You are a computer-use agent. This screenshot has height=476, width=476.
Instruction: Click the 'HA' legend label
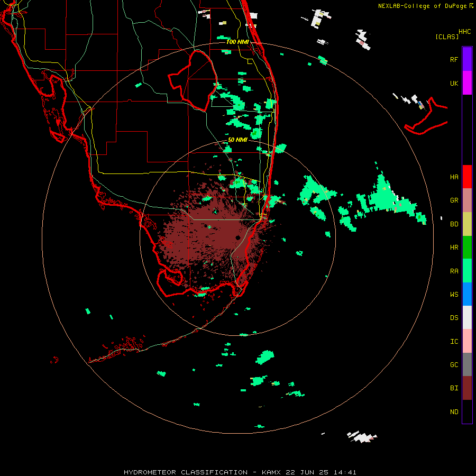pyautogui.click(x=454, y=177)
